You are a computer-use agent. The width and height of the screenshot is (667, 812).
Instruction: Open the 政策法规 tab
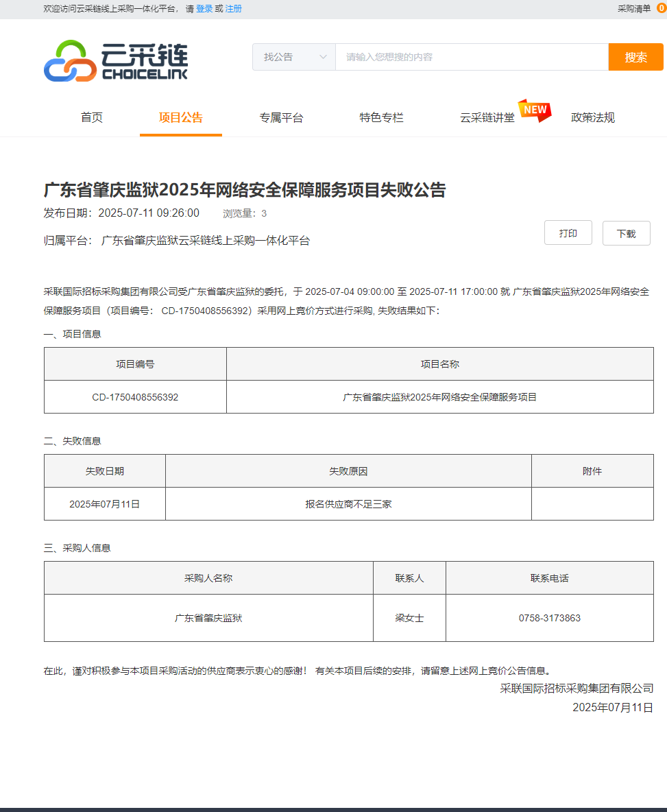coord(592,117)
